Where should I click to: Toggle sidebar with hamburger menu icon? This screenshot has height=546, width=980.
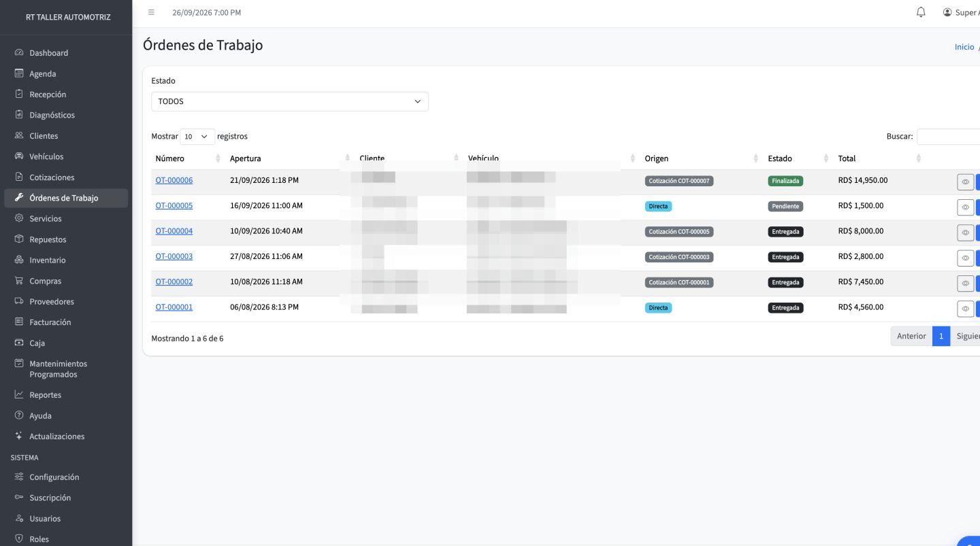pyautogui.click(x=151, y=12)
